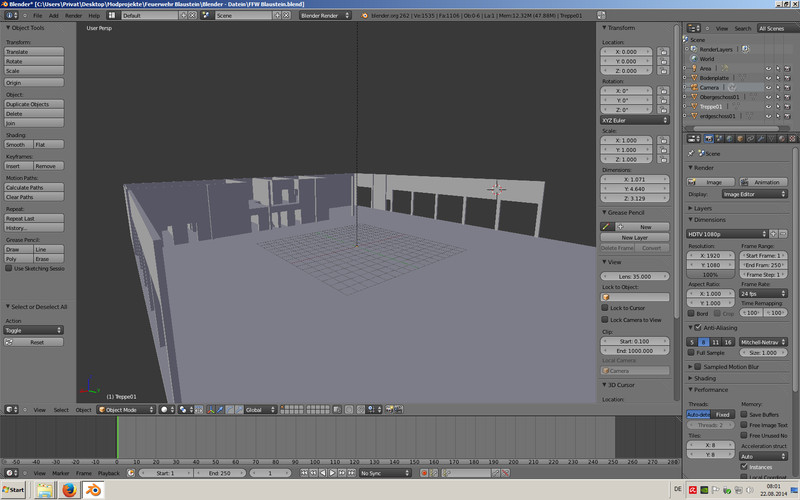
Task: Open the XYZ Euler rotation mode dropdown
Action: (x=635, y=120)
